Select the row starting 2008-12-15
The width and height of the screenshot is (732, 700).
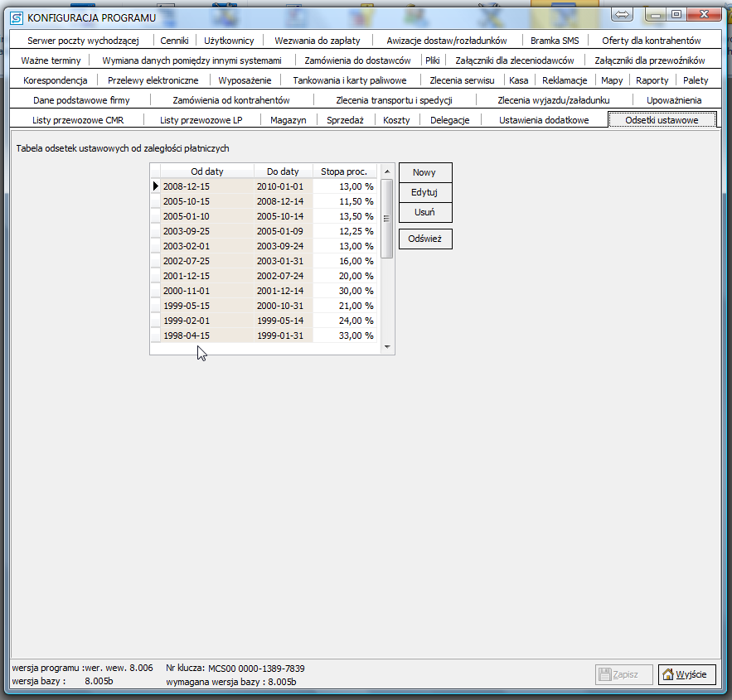click(264, 186)
